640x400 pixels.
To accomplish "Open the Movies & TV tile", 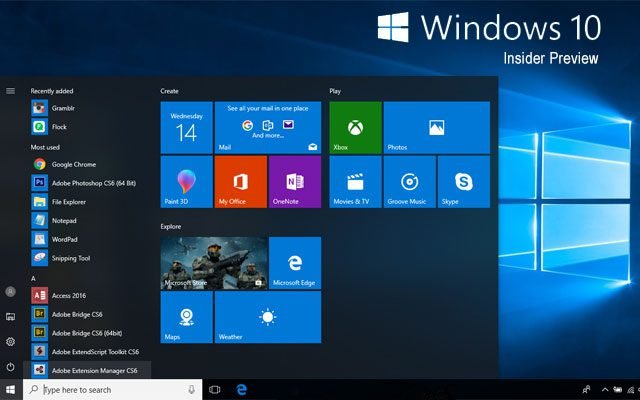I will 356,182.
